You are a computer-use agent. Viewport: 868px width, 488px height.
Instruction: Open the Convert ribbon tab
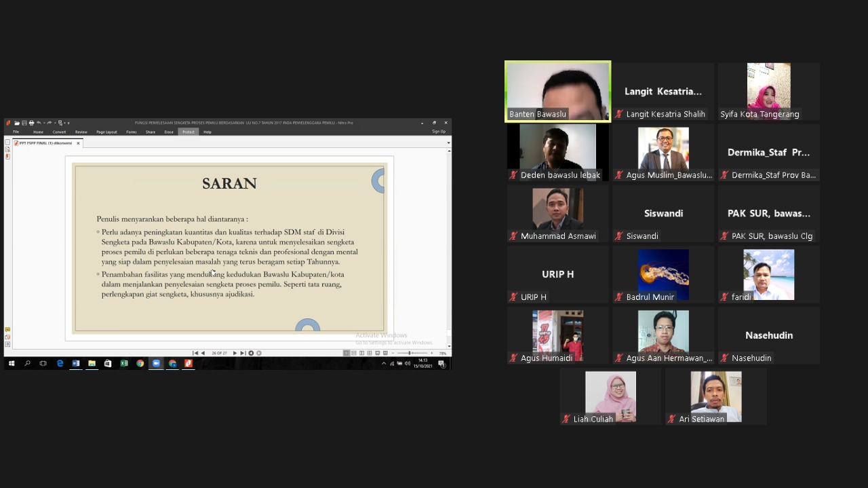(x=59, y=132)
